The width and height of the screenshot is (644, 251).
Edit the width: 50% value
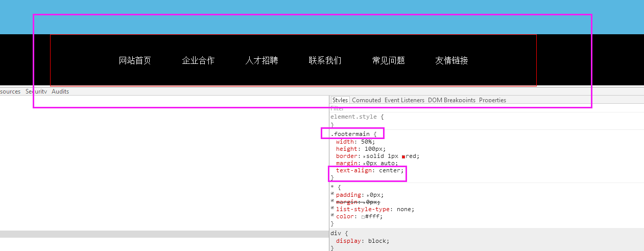click(x=368, y=142)
